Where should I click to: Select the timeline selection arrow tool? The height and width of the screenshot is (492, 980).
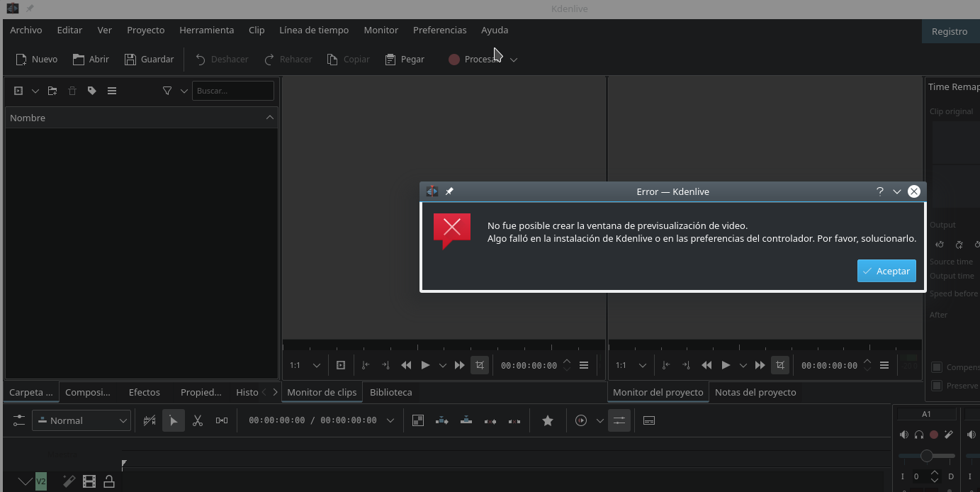pyautogui.click(x=173, y=420)
